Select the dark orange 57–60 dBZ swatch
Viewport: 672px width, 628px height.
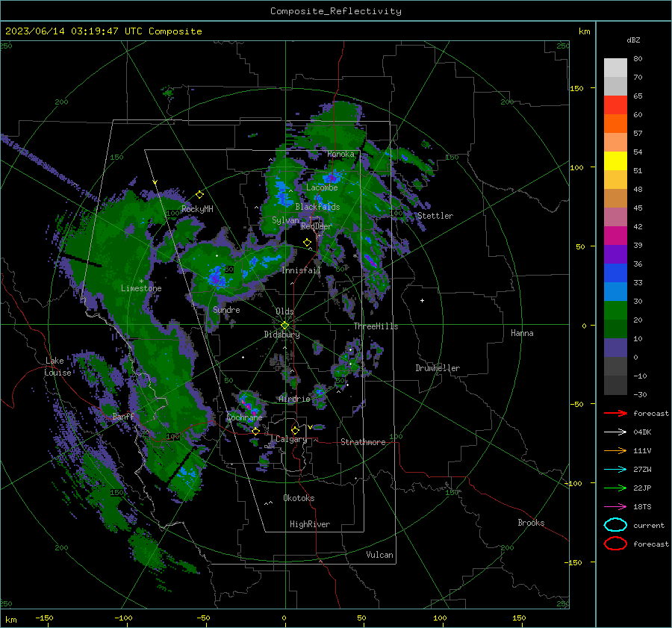(x=615, y=124)
